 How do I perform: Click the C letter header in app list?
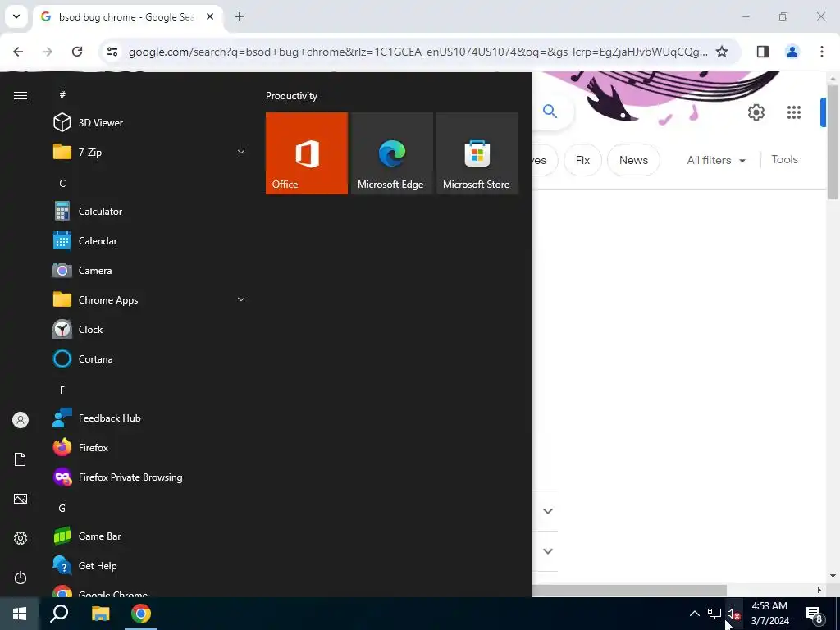(62, 184)
